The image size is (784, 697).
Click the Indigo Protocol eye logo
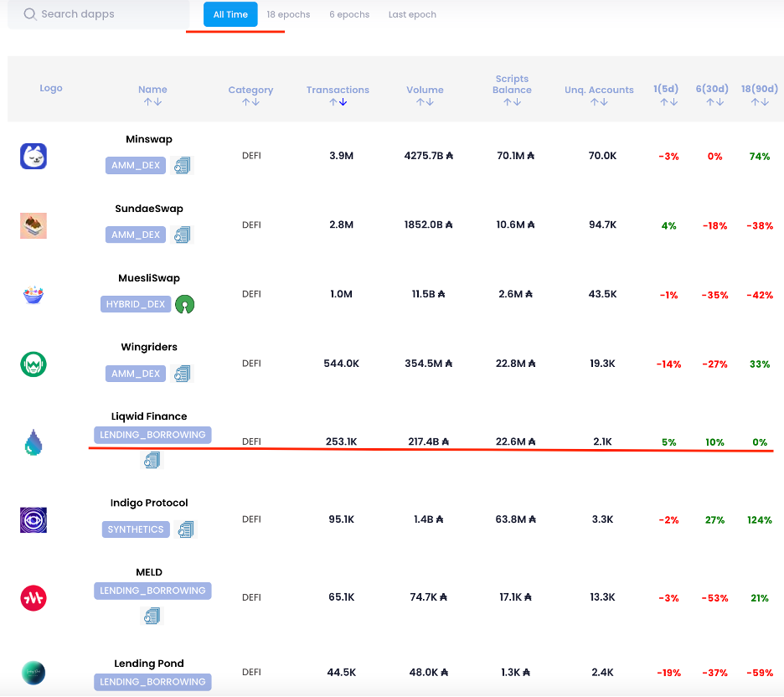point(34,519)
